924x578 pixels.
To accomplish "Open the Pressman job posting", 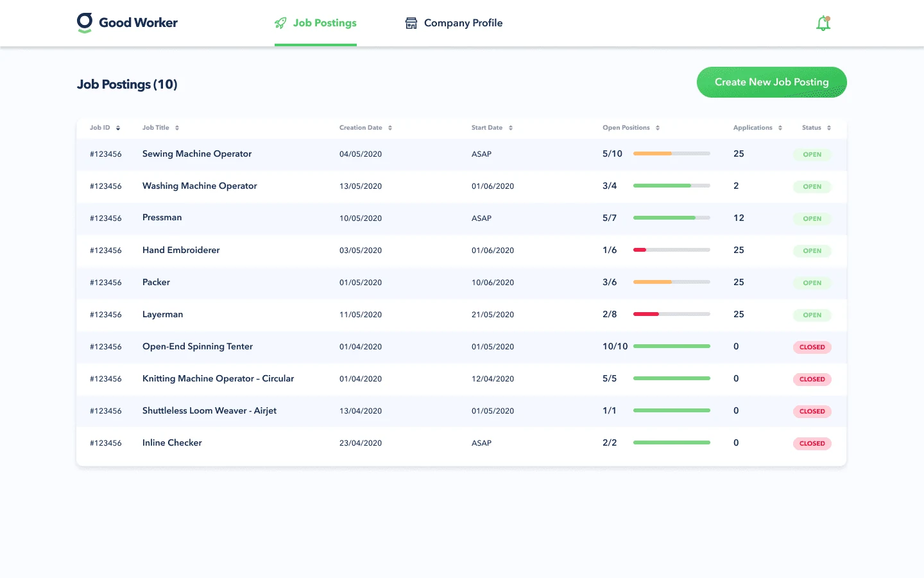I will [x=162, y=218].
